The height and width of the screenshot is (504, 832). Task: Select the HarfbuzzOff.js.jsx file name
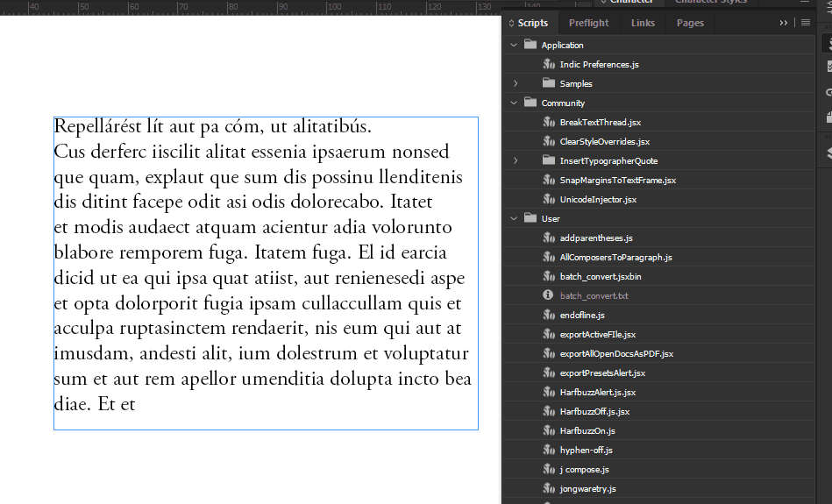coord(594,412)
